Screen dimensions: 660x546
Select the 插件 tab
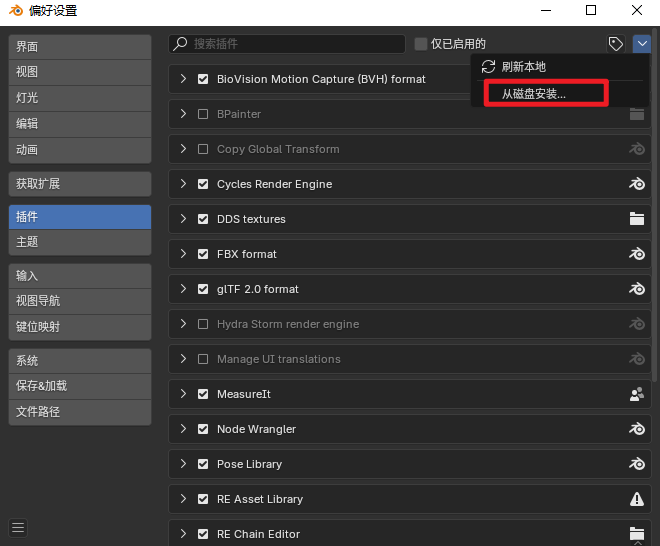pos(80,217)
